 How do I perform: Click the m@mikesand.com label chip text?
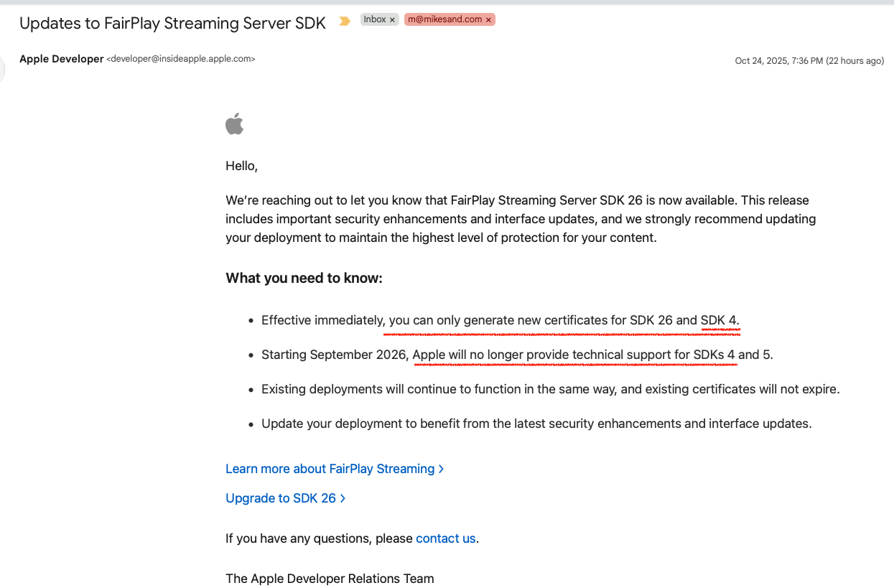pos(444,19)
